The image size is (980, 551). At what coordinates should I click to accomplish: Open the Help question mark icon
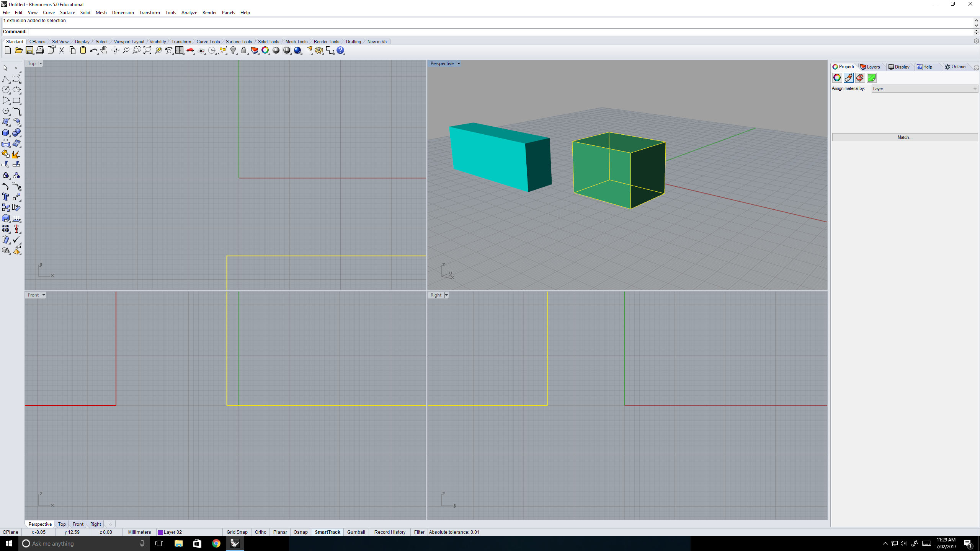(x=340, y=51)
